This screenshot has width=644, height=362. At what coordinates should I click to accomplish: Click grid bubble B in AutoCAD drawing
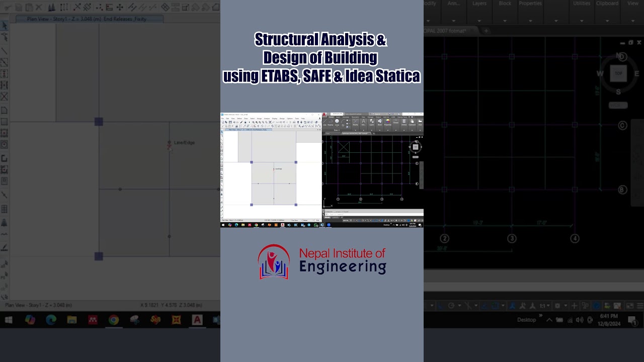point(622,190)
